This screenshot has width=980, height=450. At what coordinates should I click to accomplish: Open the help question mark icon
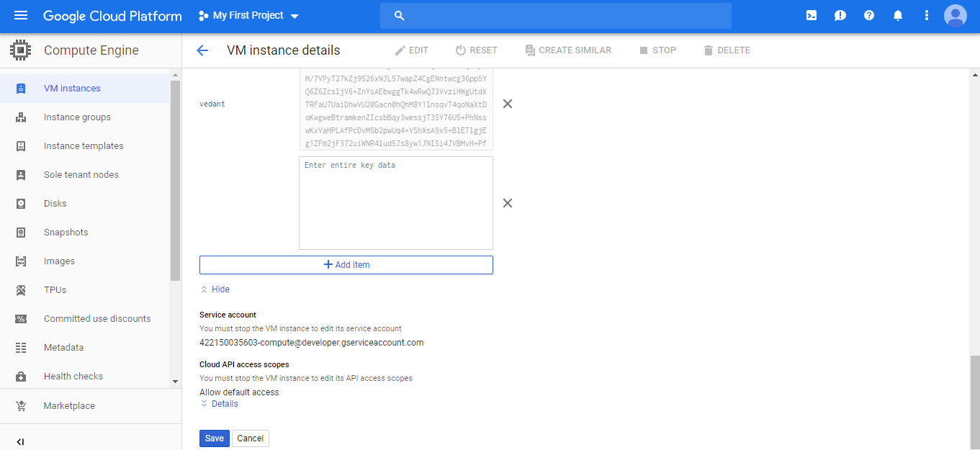869,15
